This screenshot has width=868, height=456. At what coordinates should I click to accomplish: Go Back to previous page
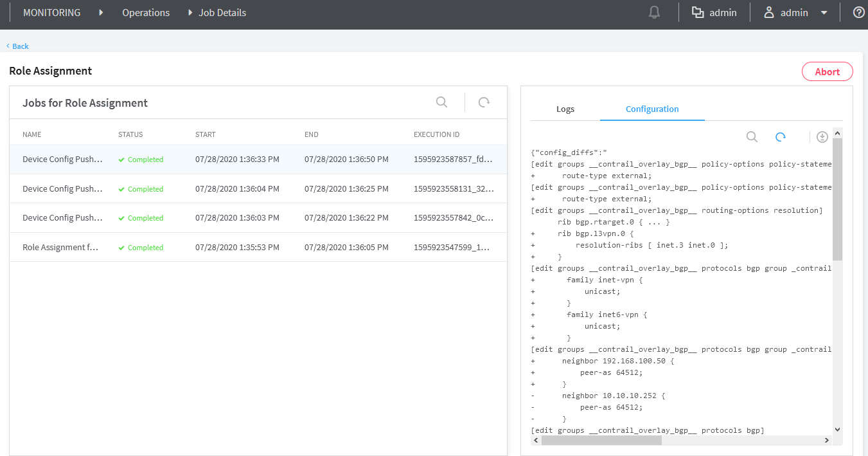point(18,46)
